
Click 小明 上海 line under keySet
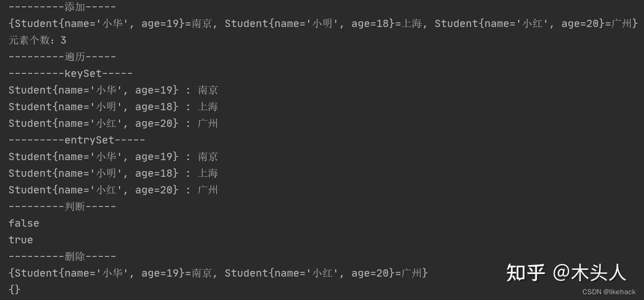pyautogui.click(x=113, y=107)
